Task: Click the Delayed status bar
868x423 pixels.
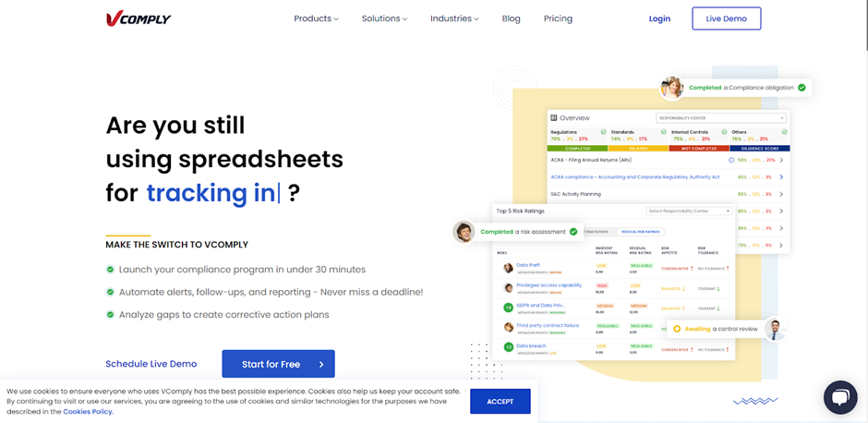Action: (638, 149)
